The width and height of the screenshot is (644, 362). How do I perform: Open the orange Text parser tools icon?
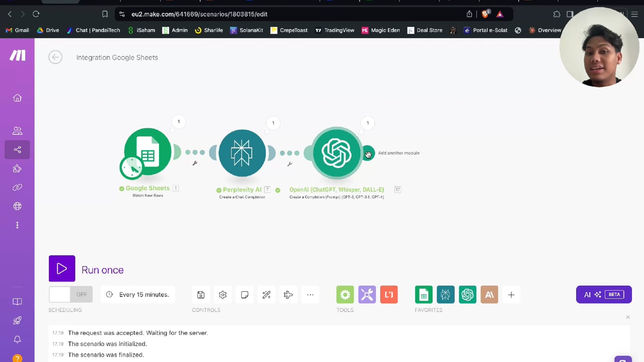pos(389,295)
